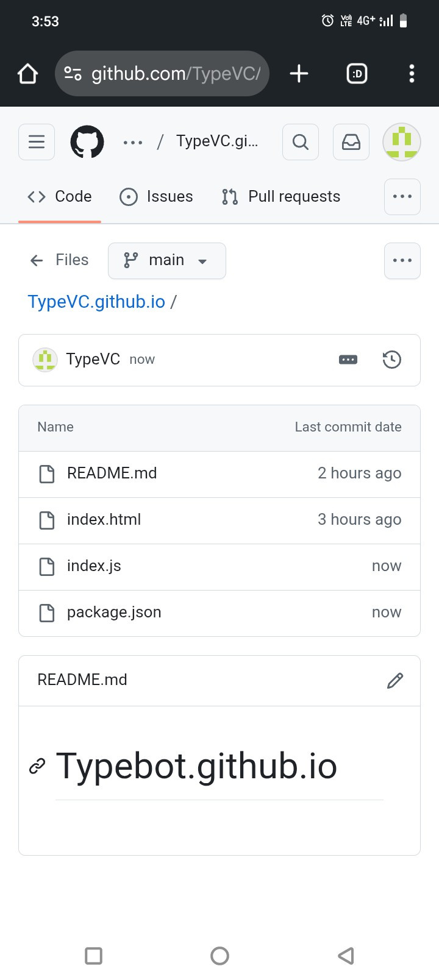Go to GitHub homepage via Octocat logo
Viewport: 439px width, 980px height.
[x=87, y=142]
